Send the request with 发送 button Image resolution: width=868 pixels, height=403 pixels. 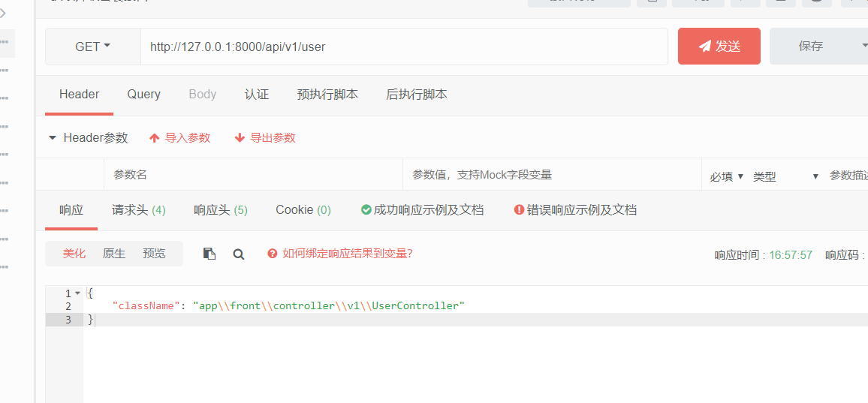(719, 47)
